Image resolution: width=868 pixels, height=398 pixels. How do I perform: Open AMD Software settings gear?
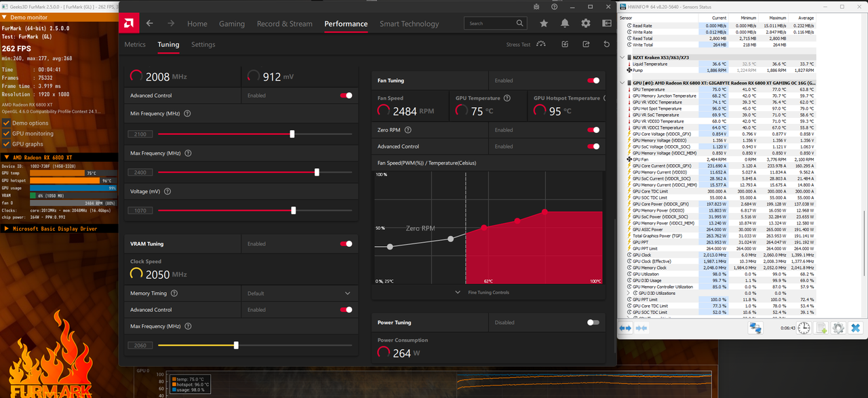[586, 23]
